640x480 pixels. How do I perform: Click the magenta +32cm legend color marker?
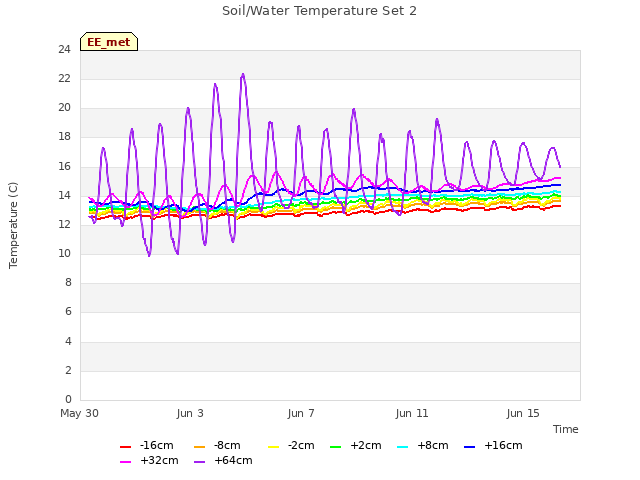pos(126,462)
